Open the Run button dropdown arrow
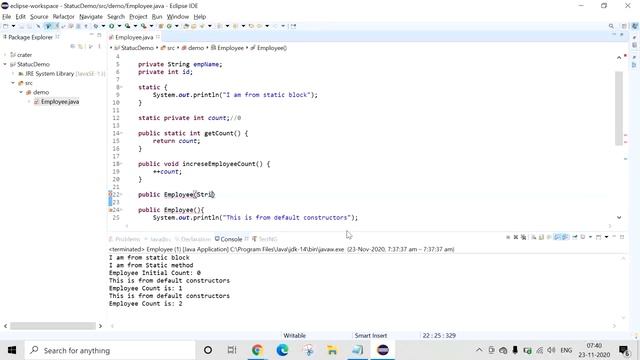Viewport: 640px width, 360px height. point(119,26)
